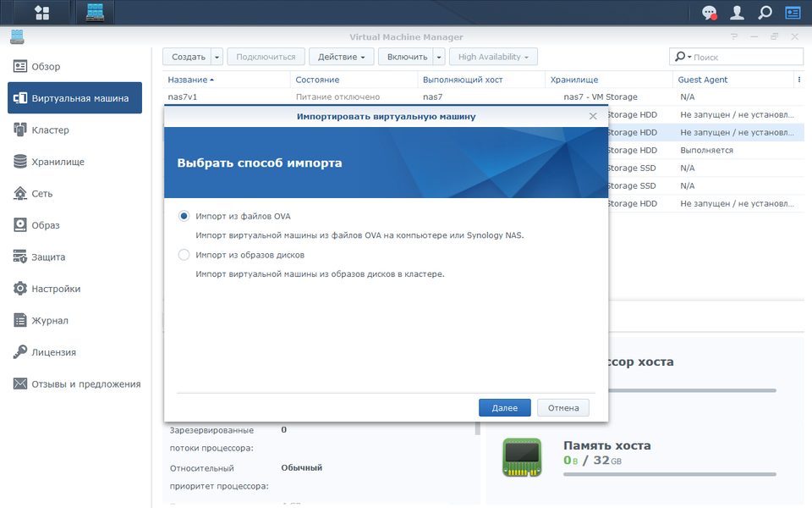Screen dimensions: 812x508
Task: Click the Память хоста usage bar
Action: coord(670,474)
